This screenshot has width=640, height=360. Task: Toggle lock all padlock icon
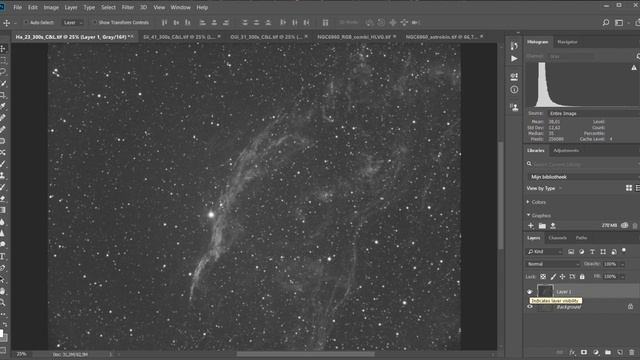tap(582, 277)
